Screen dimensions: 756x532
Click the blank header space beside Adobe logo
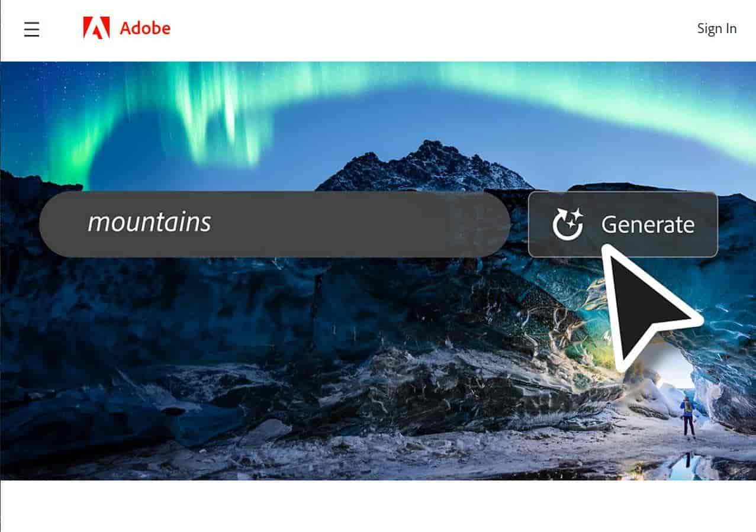(432, 28)
